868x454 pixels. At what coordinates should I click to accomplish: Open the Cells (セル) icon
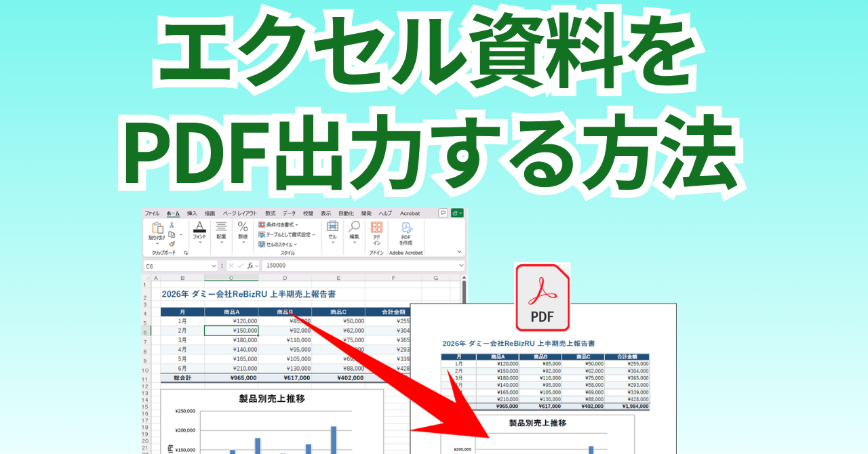coord(332,226)
